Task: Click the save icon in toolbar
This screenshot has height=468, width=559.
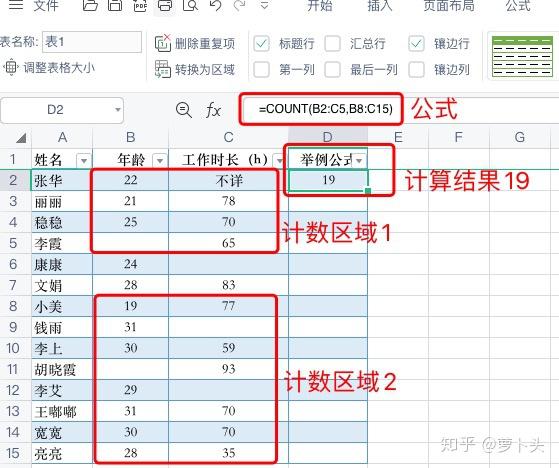Action: [115, 5]
